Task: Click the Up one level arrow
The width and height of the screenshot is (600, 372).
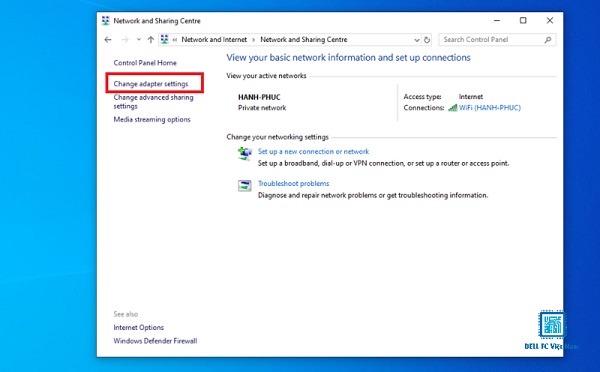Action: [151, 40]
